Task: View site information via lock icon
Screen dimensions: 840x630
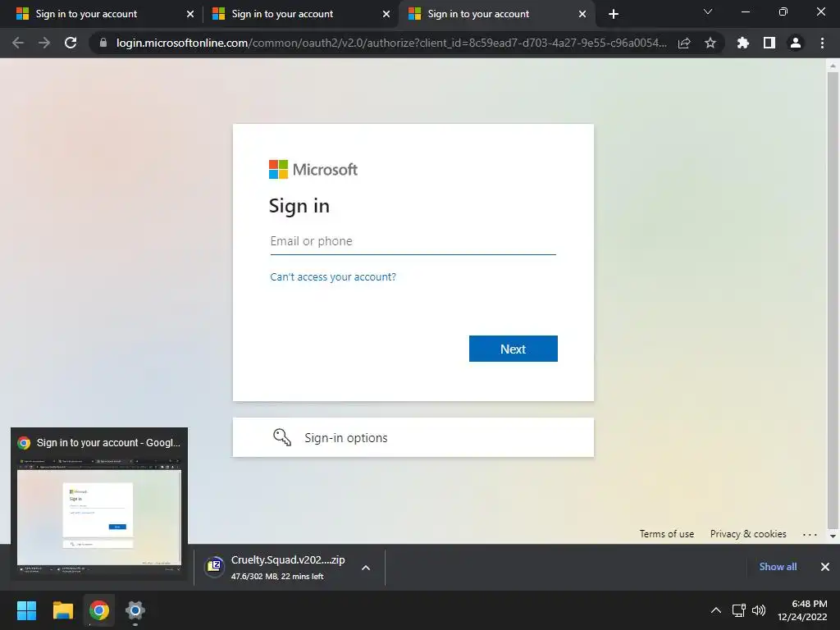Action: coord(103,43)
